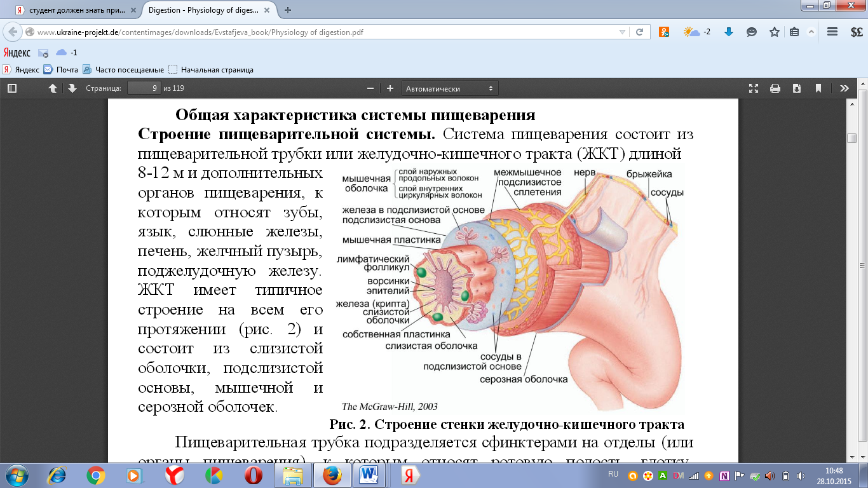Click the currency $£ extension icon
The image size is (868, 488).
pyautogui.click(x=856, y=32)
